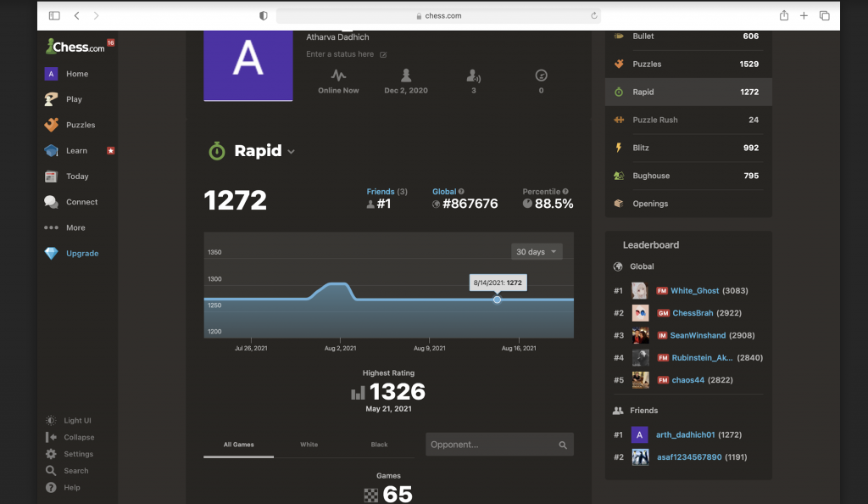This screenshot has height=504, width=868.
Task: Select Puzzle Rush stats row
Action: click(x=688, y=120)
